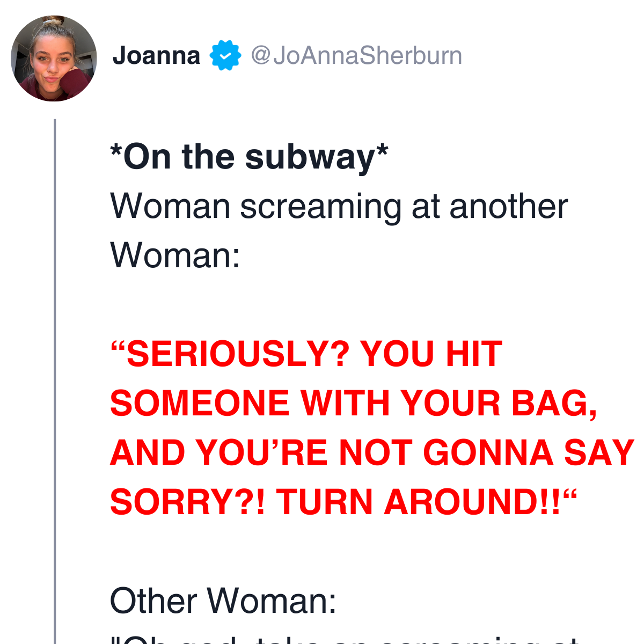The image size is (644, 644).
Task: Click the "Other Woman:" line
Action: click(223, 601)
